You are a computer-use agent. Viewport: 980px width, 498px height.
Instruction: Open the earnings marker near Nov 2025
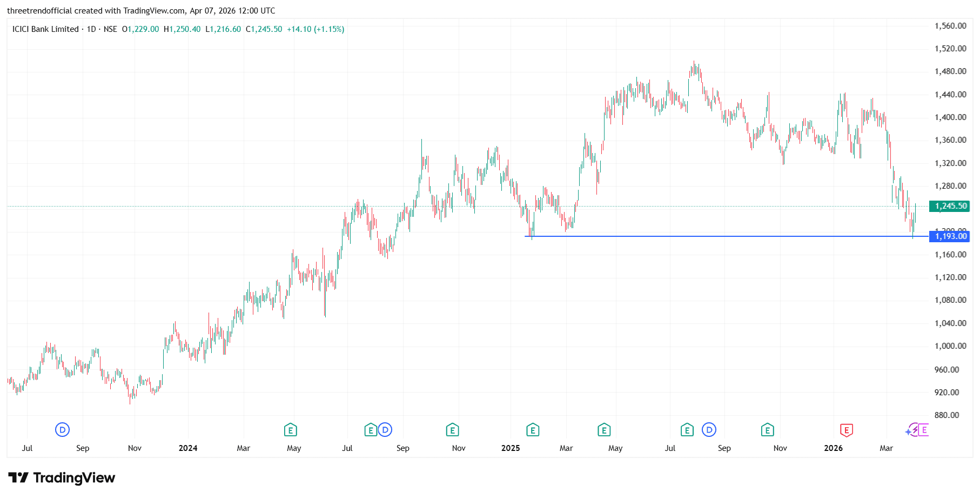(767, 430)
